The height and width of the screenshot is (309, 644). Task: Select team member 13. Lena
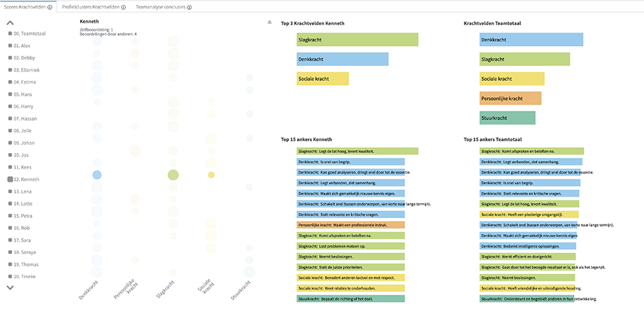pos(23,192)
